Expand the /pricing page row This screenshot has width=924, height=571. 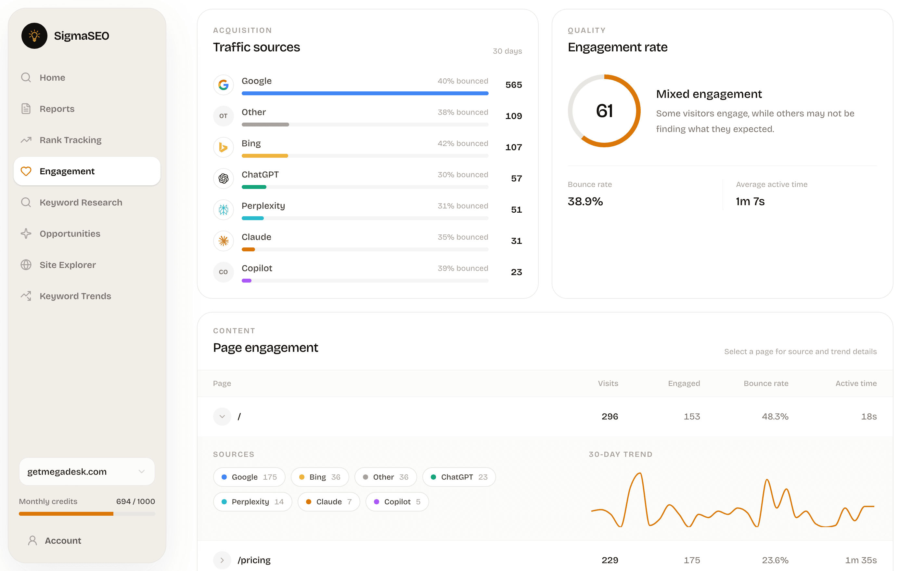[x=222, y=560]
